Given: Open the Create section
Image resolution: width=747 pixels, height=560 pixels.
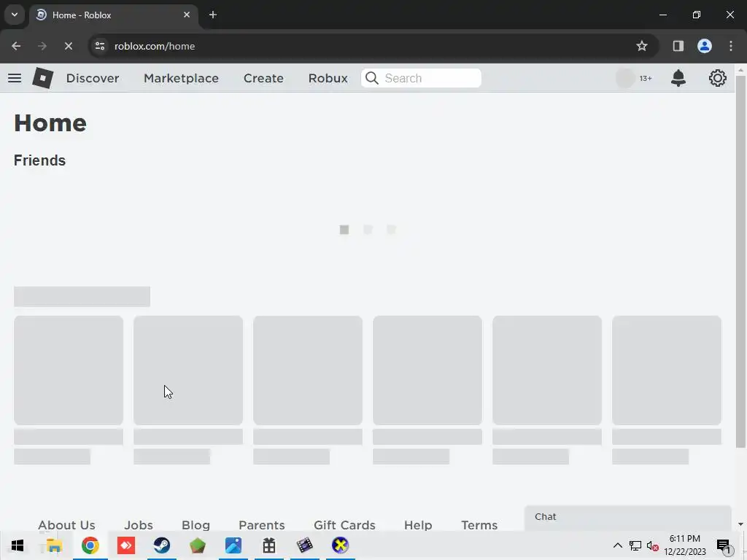Looking at the screenshot, I should (263, 78).
